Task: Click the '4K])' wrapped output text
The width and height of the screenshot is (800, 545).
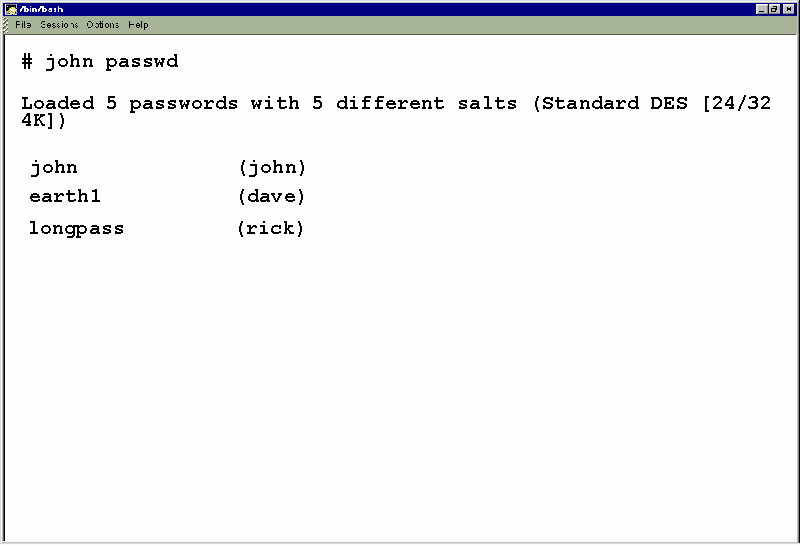Action: (43, 121)
